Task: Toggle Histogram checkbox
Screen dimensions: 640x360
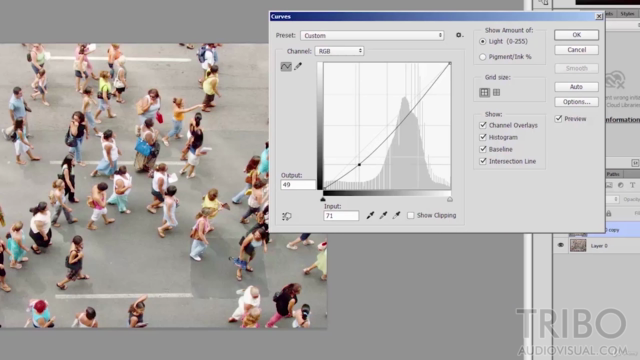Action: pos(483,137)
